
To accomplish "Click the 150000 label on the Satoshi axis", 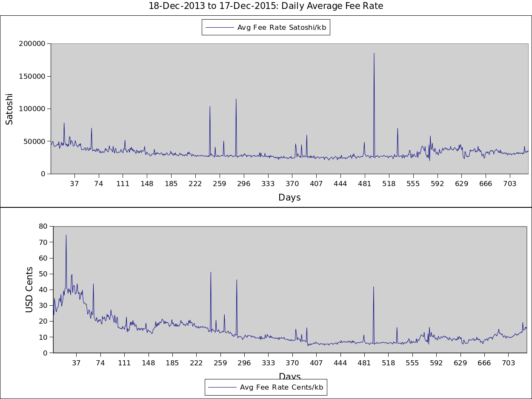I will click(x=32, y=76).
